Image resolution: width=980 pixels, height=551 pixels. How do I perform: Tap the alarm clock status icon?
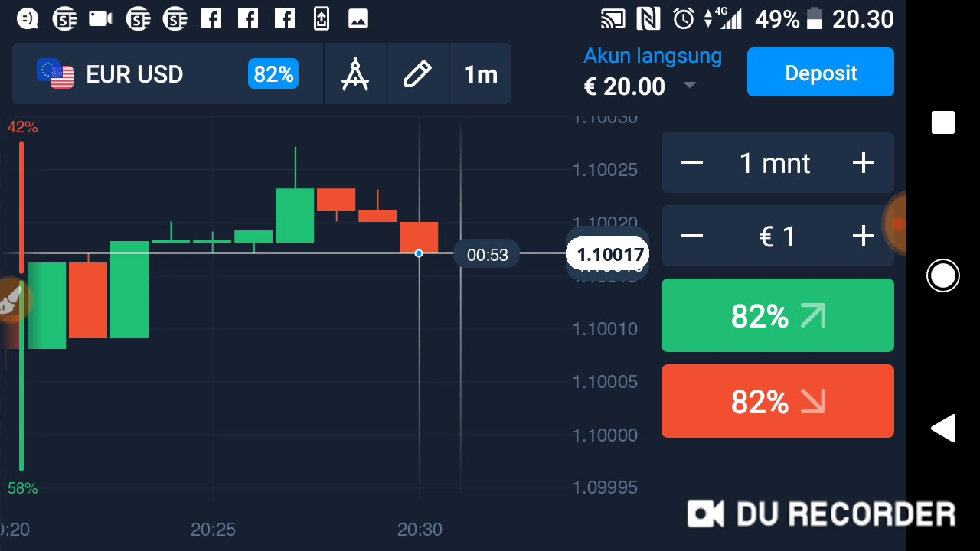pyautogui.click(x=684, y=18)
